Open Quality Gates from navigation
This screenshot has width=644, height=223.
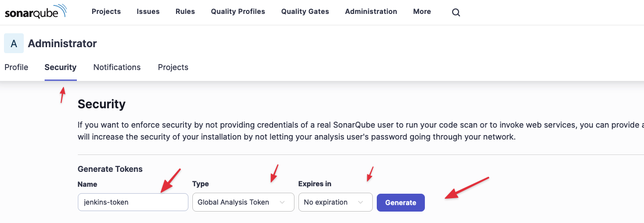pos(305,11)
